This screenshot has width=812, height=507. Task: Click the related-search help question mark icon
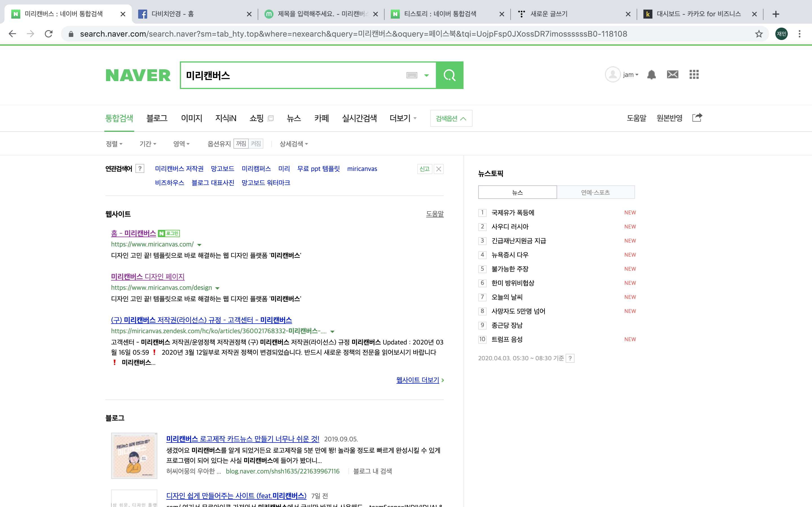(x=140, y=169)
